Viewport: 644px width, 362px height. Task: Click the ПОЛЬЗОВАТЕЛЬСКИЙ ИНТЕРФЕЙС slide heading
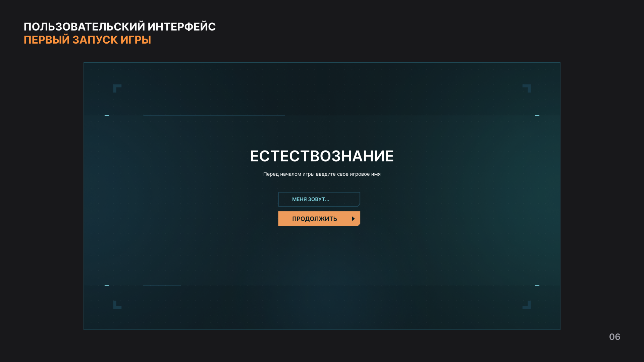tap(120, 27)
